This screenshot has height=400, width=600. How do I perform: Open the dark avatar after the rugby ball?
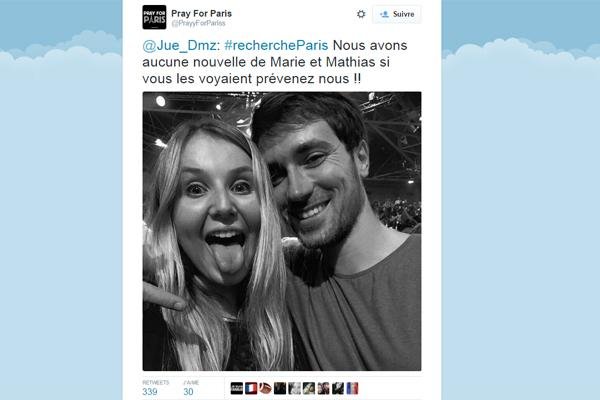(280, 388)
